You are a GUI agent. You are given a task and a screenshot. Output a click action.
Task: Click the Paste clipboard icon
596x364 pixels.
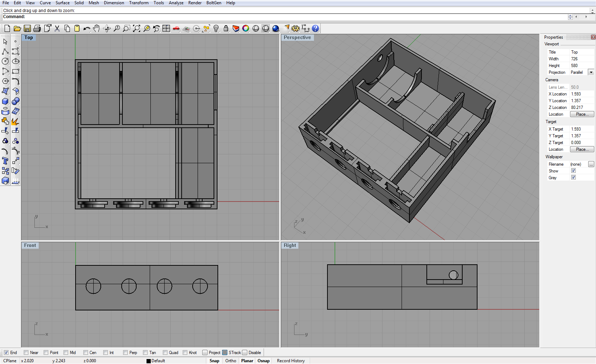pos(77,29)
